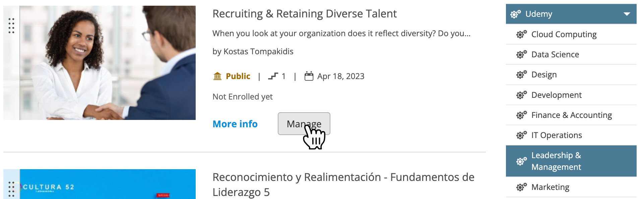Open Finance & Accounting category
Screen dimensions: 644x199
click(x=571, y=115)
